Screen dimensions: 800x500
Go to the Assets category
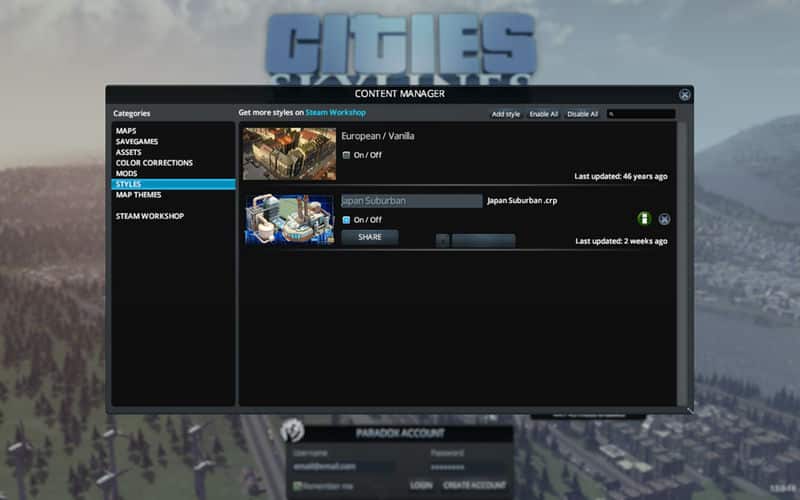click(128, 152)
